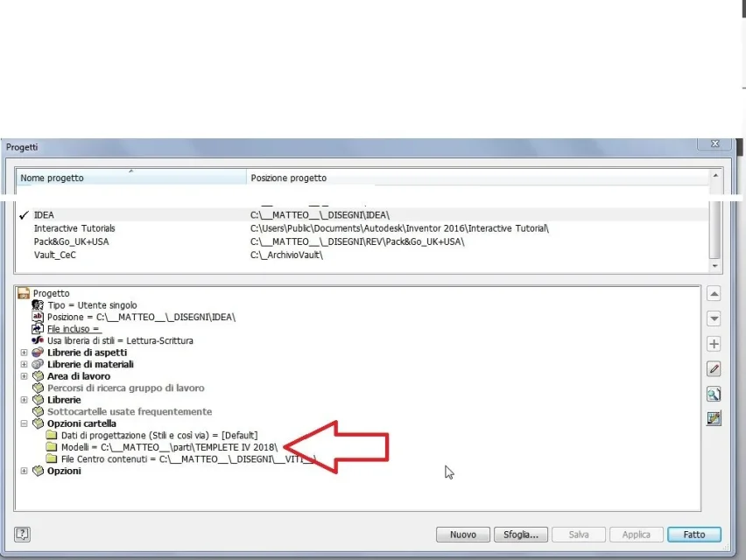This screenshot has width=746, height=560.
Task: Click the Librerie folder icon
Action: [38, 400]
